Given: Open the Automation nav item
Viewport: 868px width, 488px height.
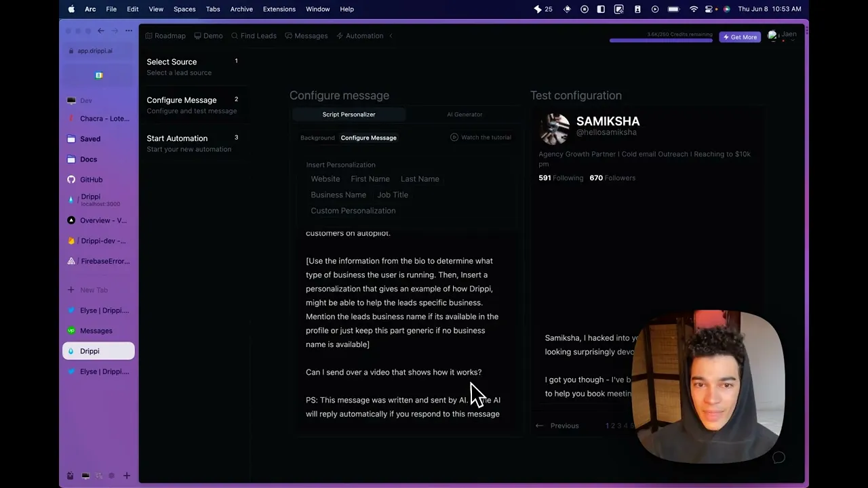Looking at the screenshot, I should (360, 36).
